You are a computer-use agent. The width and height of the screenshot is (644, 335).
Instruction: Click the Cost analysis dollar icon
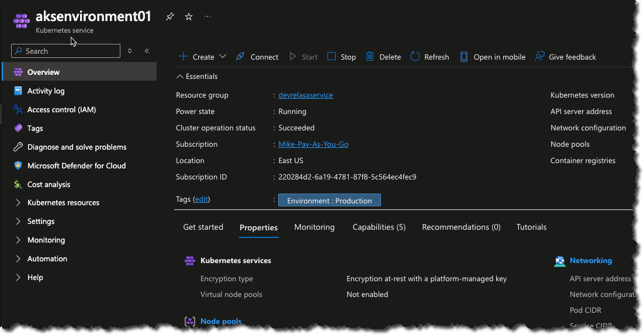pos(18,184)
